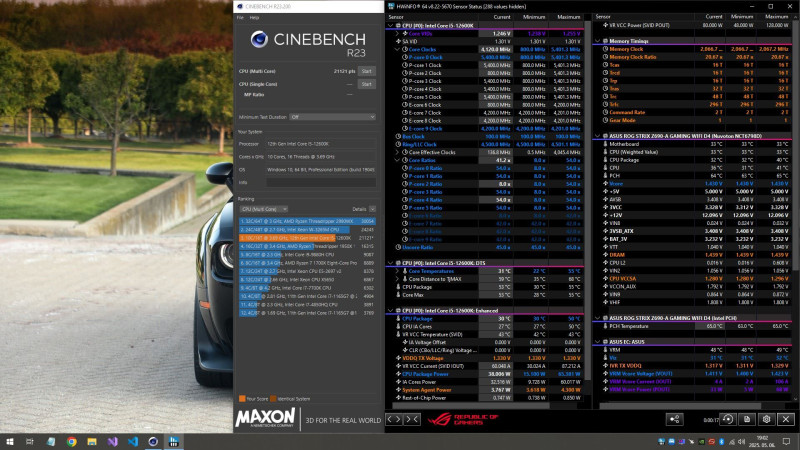Expand the Core Distance to TjMAX node

pos(397,279)
